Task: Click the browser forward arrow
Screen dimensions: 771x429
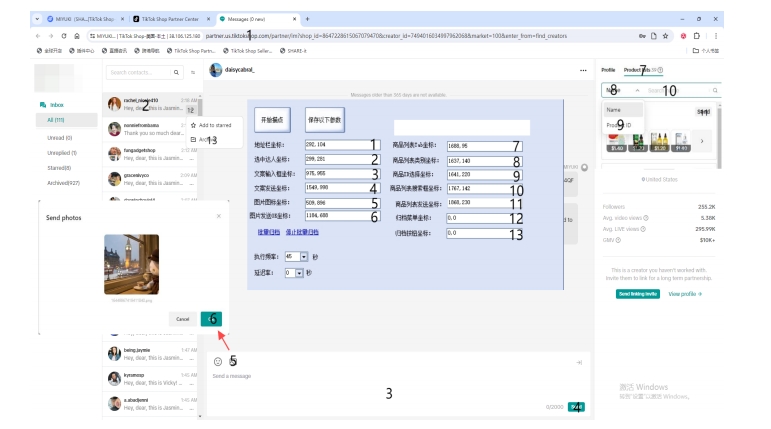Action: 51,36
